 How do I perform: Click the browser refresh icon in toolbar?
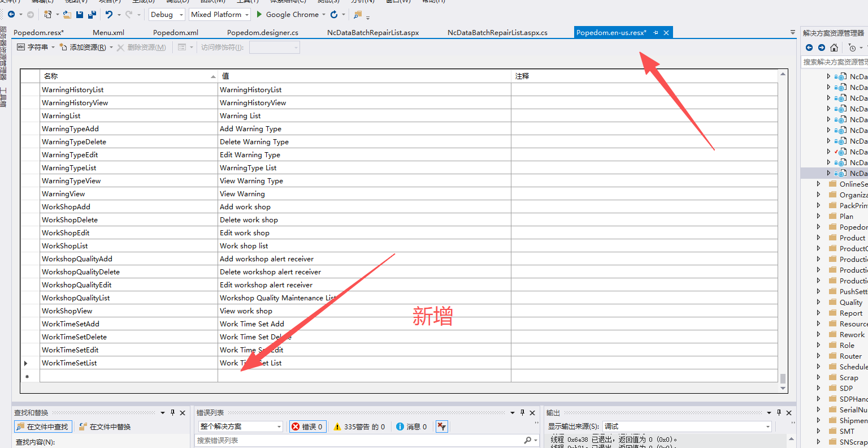point(334,14)
